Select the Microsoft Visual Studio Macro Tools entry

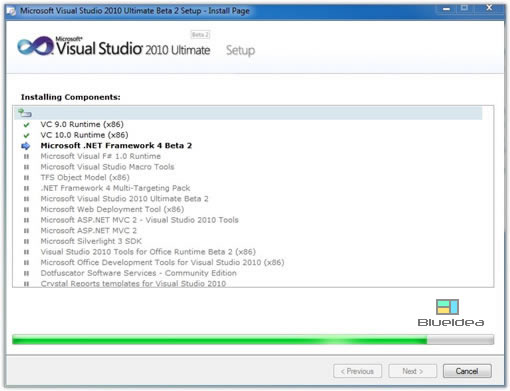coord(107,167)
